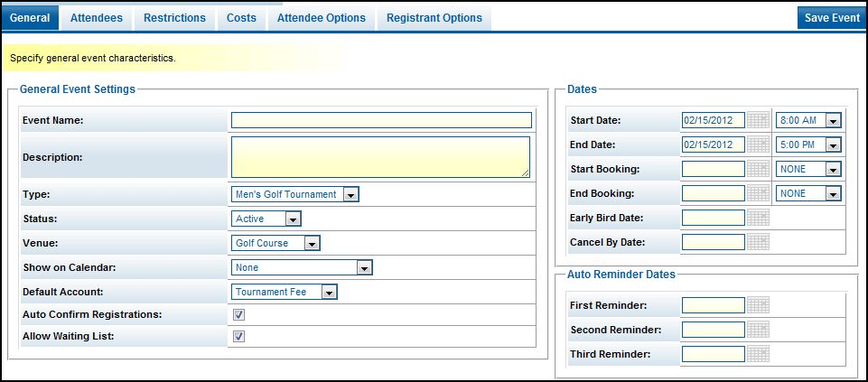The height and width of the screenshot is (382, 868).
Task: Open the Registrant Options tab
Action: [434, 18]
